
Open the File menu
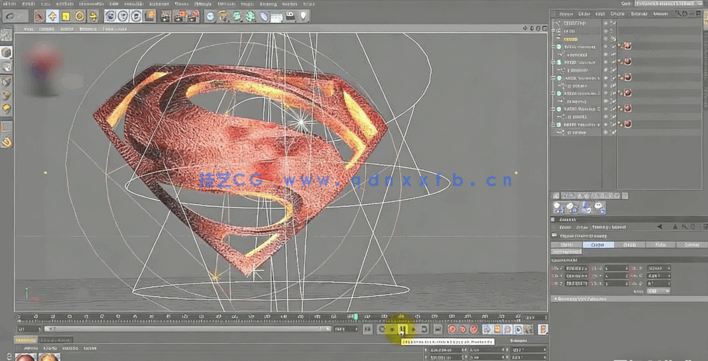click(x=9, y=4)
